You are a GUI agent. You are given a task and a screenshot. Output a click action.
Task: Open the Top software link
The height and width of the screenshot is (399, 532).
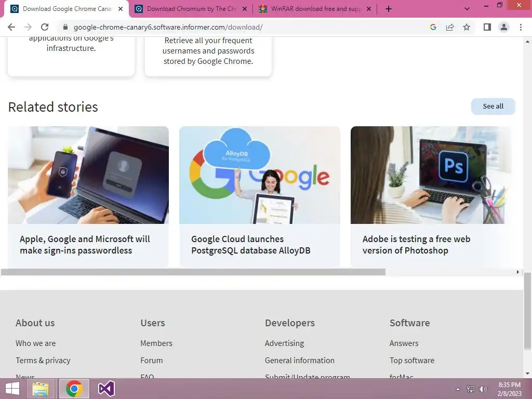(412, 361)
